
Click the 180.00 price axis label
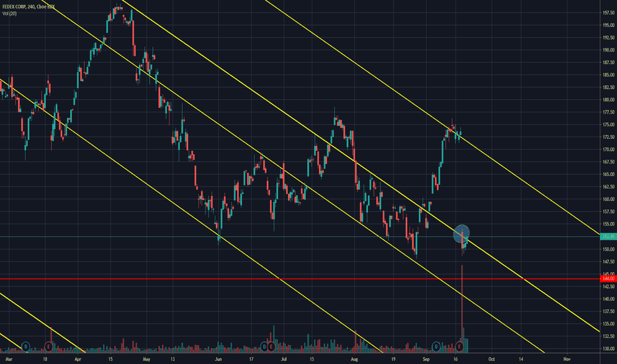click(x=608, y=99)
